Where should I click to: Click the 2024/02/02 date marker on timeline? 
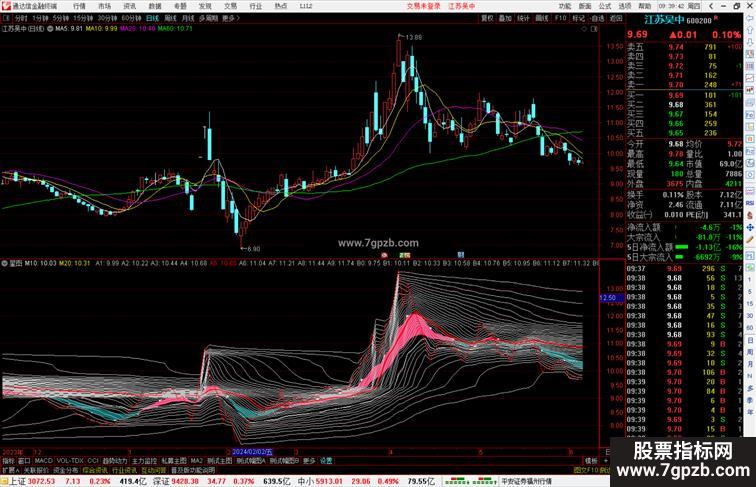coord(252,452)
